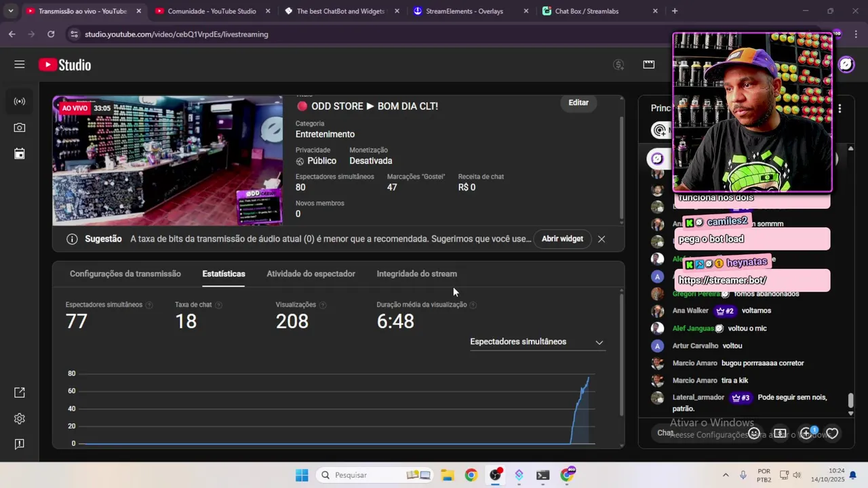Viewport: 868px width, 488px height.
Task: Click the Super Chat dollar icon
Action: tap(780, 433)
